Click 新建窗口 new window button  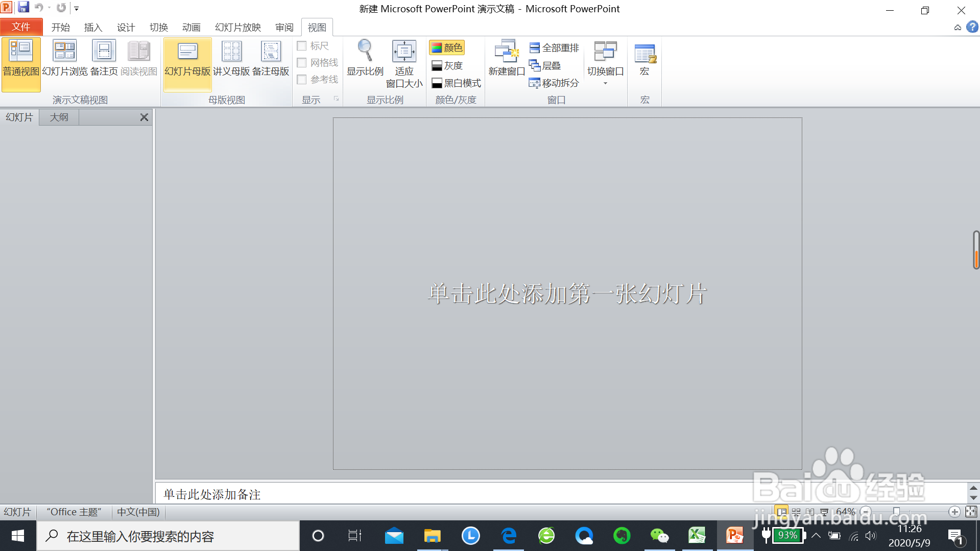[x=507, y=59]
